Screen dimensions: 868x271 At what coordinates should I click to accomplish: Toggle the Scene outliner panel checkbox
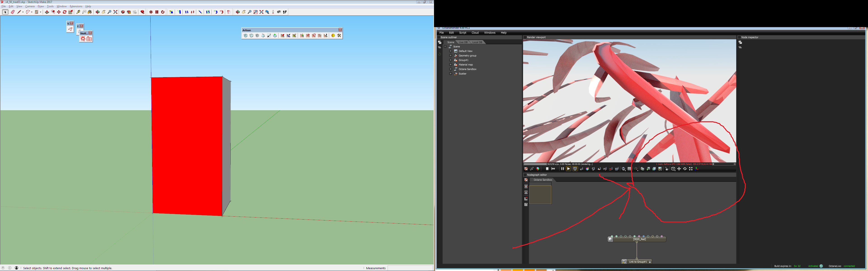[x=439, y=37]
